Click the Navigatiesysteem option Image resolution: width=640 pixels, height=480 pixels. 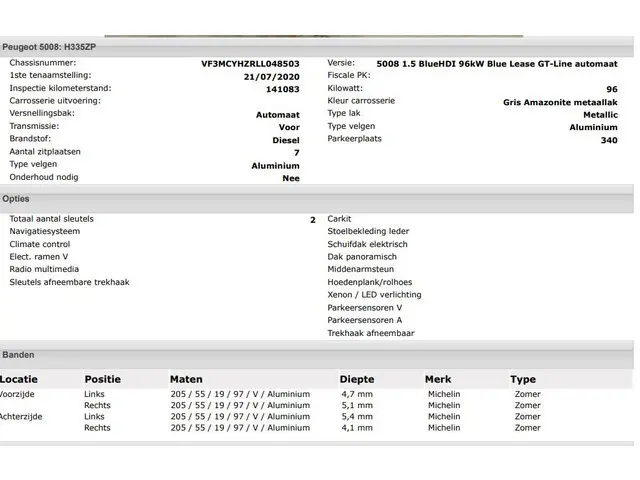coord(46,231)
